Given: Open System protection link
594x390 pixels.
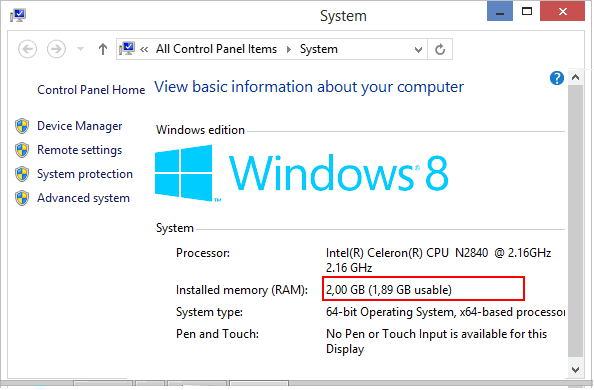Looking at the screenshot, I should pos(85,174).
